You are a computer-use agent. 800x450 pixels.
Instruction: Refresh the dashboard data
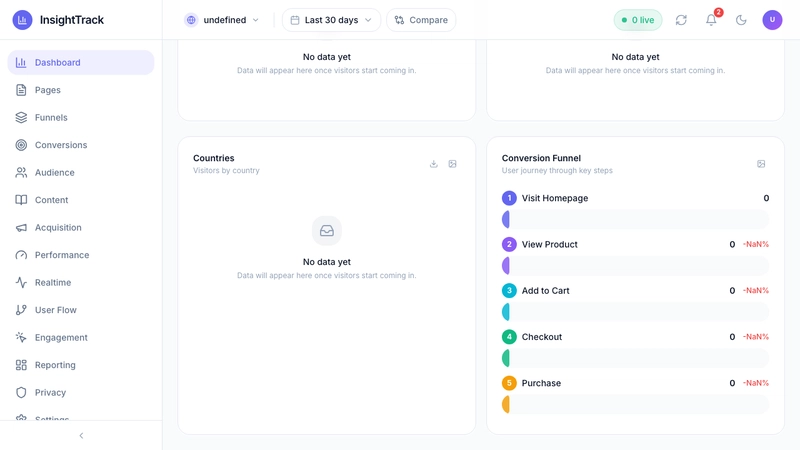tap(681, 20)
